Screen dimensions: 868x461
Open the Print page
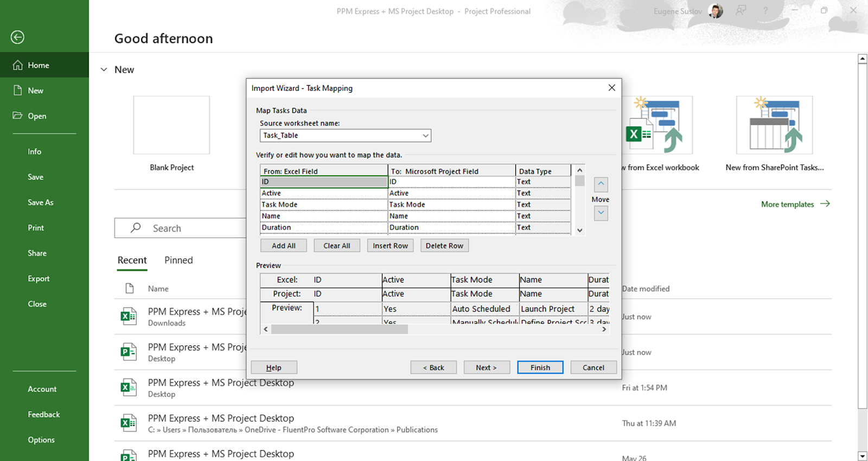36,228
